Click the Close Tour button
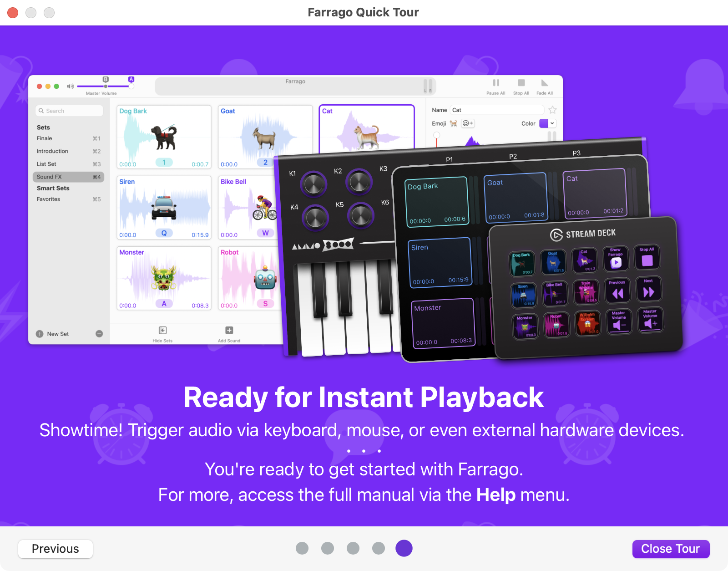 pyautogui.click(x=671, y=549)
